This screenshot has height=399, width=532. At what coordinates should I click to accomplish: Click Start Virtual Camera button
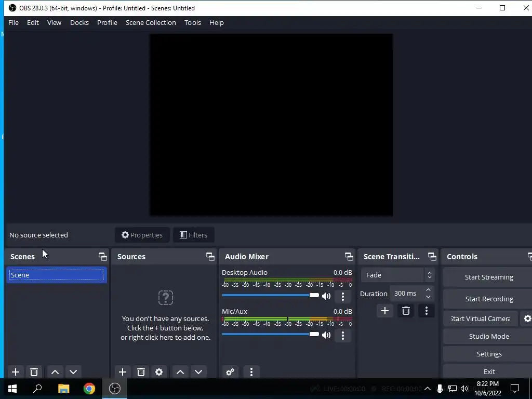[481, 318]
